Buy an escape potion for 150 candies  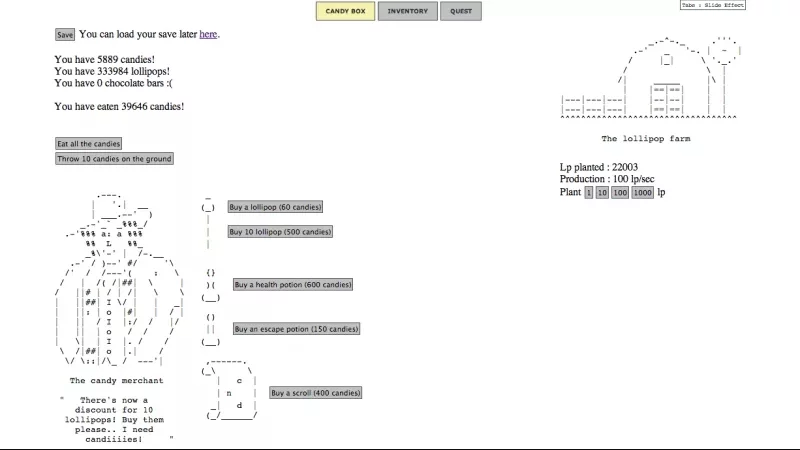(x=296, y=329)
